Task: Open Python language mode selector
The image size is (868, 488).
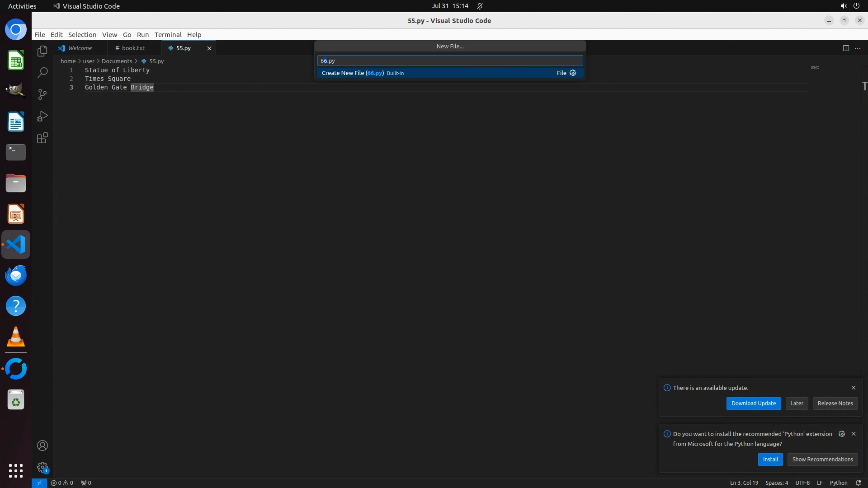Action: click(x=838, y=483)
